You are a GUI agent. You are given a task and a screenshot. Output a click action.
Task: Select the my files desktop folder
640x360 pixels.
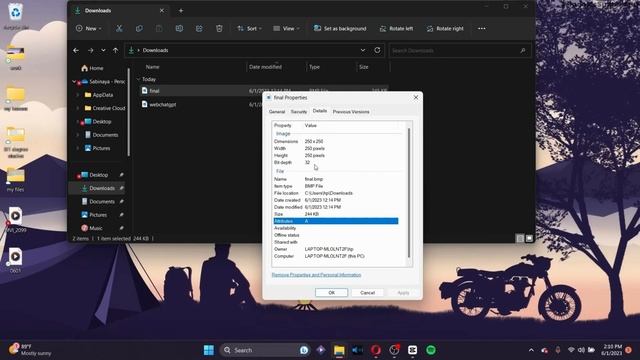click(16, 180)
